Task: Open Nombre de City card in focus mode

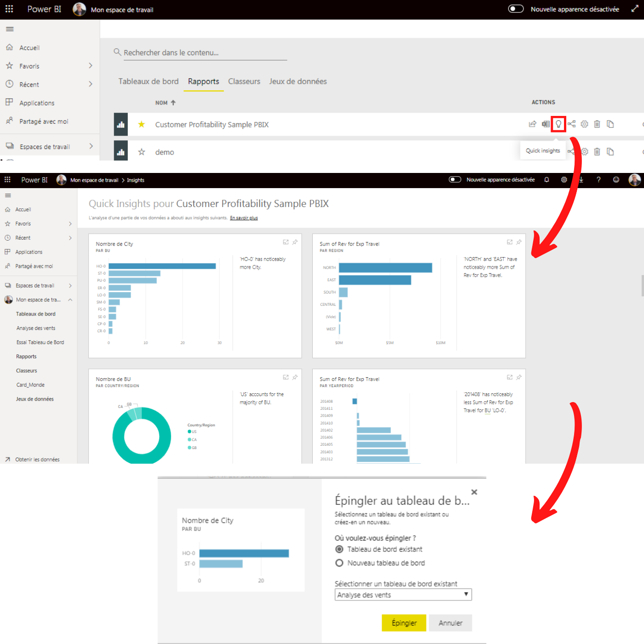Action: pyautogui.click(x=286, y=242)
